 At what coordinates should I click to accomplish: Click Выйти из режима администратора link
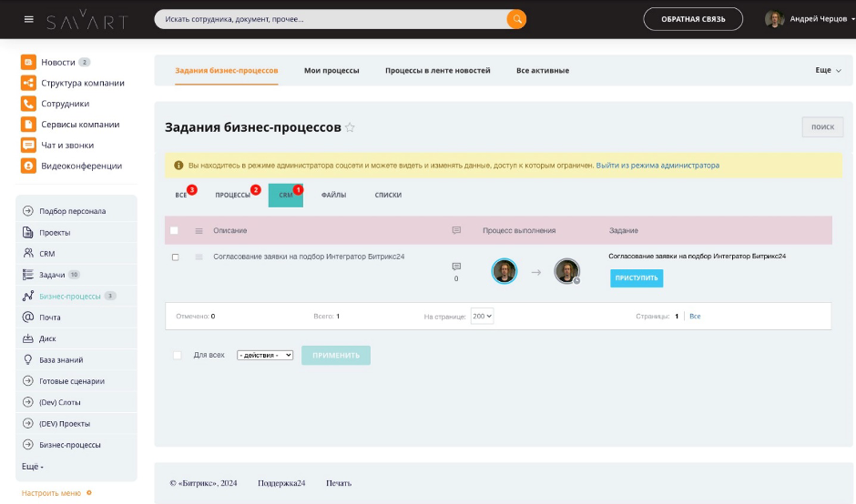point(657,166)
